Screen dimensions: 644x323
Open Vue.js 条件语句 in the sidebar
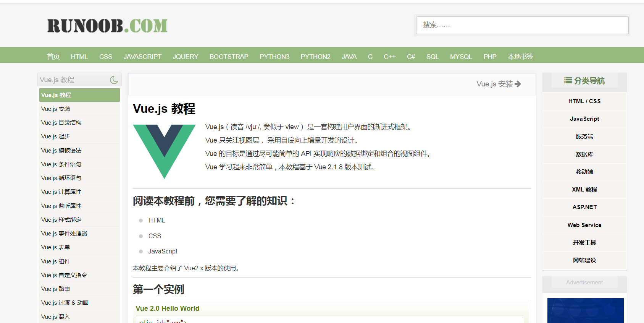79,164
